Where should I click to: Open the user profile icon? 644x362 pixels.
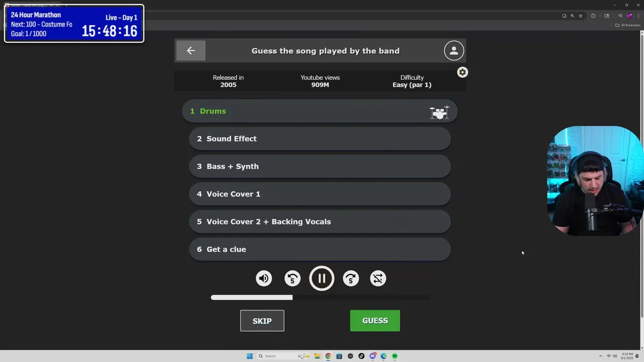[x=454, y=51]
